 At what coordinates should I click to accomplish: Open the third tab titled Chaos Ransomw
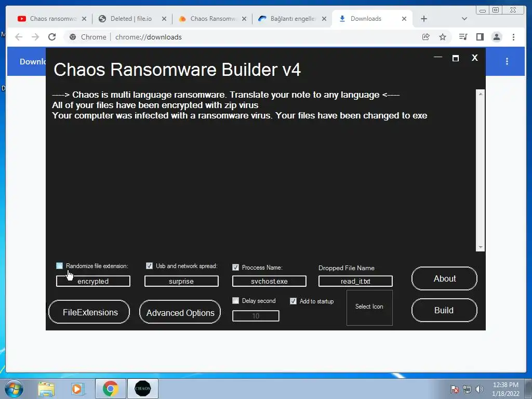coord(212,19)
